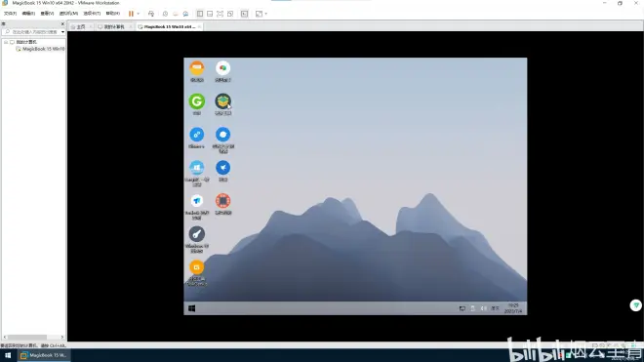Open the console view toolbar icon

coord(244,14)
